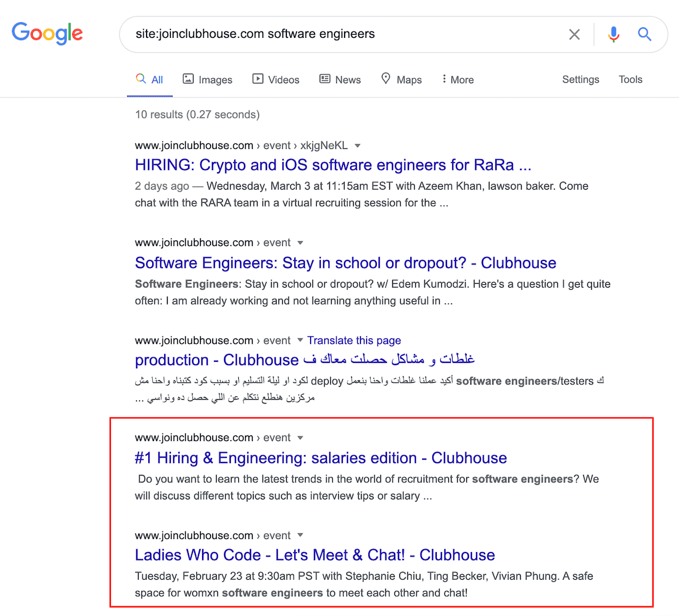The image size is (679, 616).
Task: Open the search Tools menu
Action: [x=630, y=79]
